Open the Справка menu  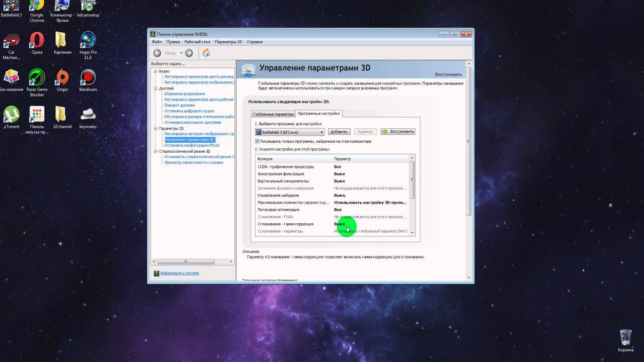pos(255,42)
